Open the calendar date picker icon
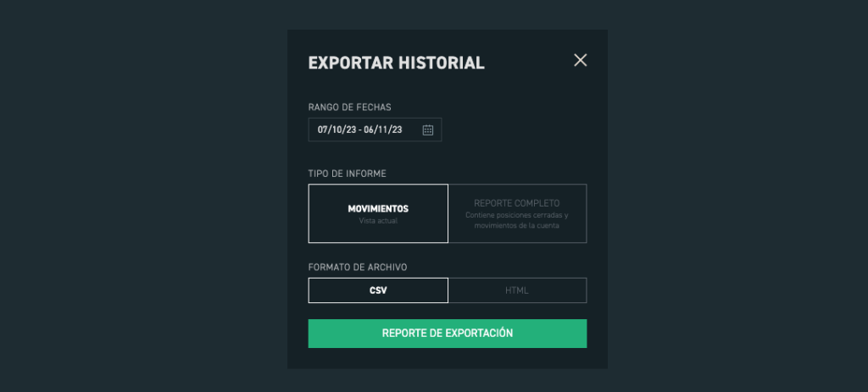The width and height of the screenshot is (868, 392). tap(428, 130)
